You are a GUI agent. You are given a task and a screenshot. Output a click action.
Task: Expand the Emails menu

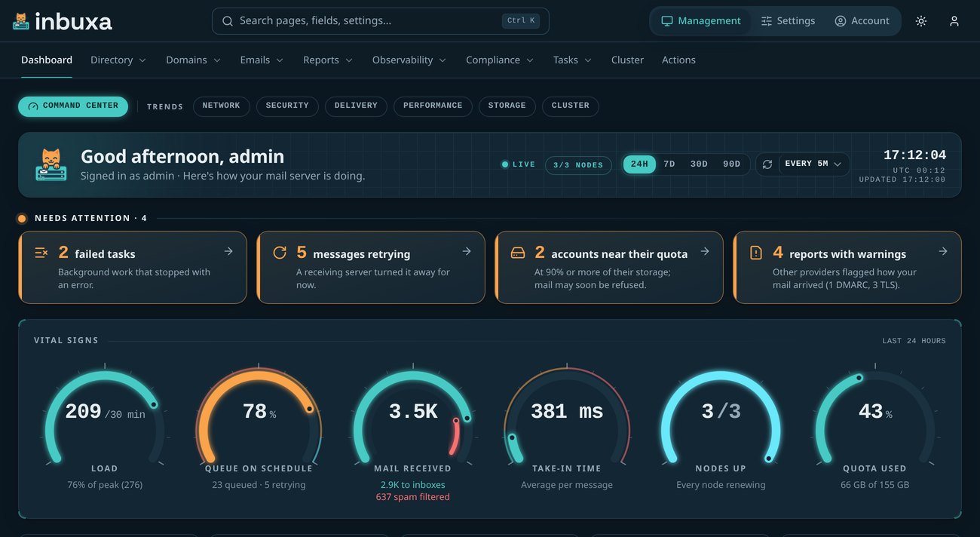pos(262,60)
